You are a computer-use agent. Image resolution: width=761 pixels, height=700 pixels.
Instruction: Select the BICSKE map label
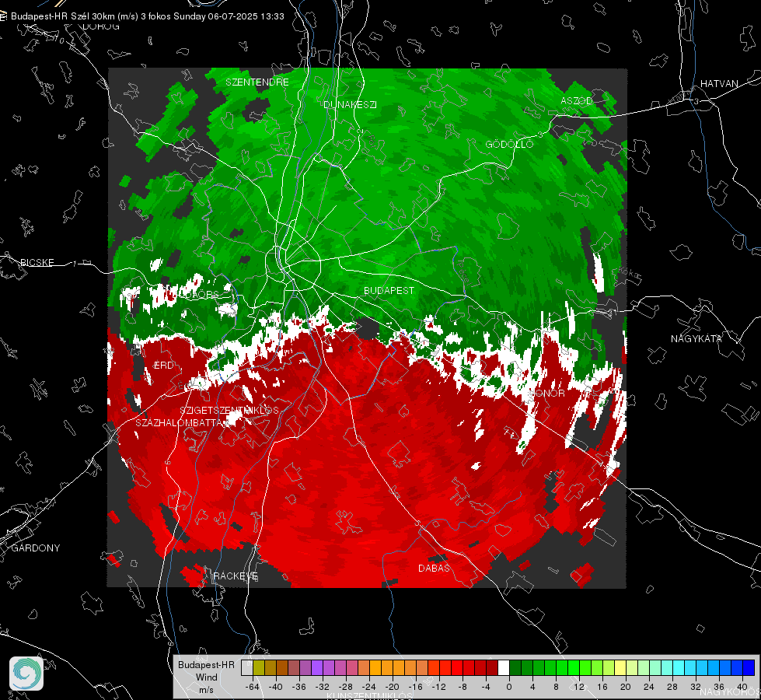(37, 262)
